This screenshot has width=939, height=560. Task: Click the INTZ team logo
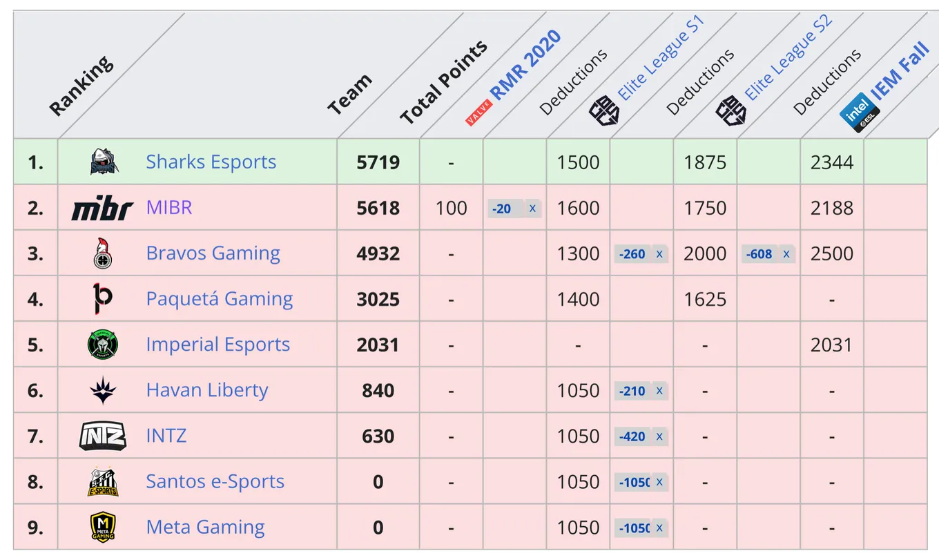point(102,436)
